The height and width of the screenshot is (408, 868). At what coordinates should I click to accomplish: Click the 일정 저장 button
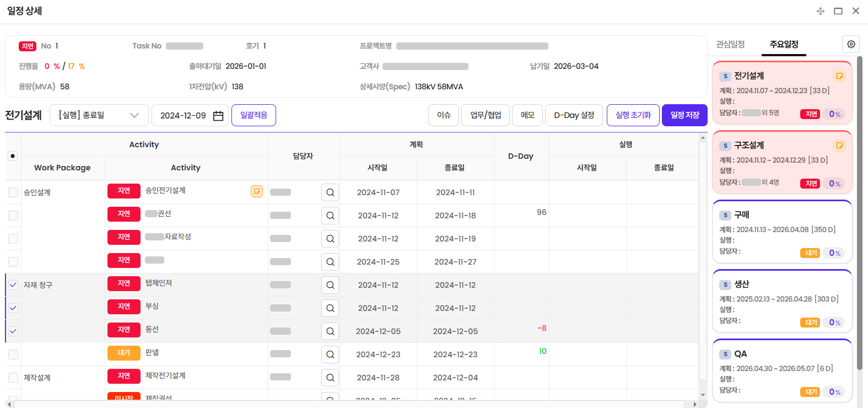coord(684,115)
